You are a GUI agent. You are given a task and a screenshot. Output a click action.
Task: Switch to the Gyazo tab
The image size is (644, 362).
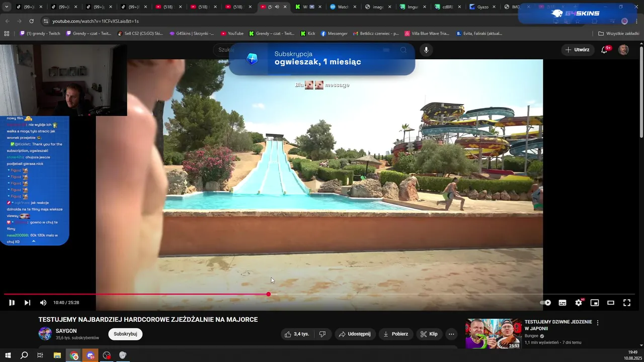(482, 7)
